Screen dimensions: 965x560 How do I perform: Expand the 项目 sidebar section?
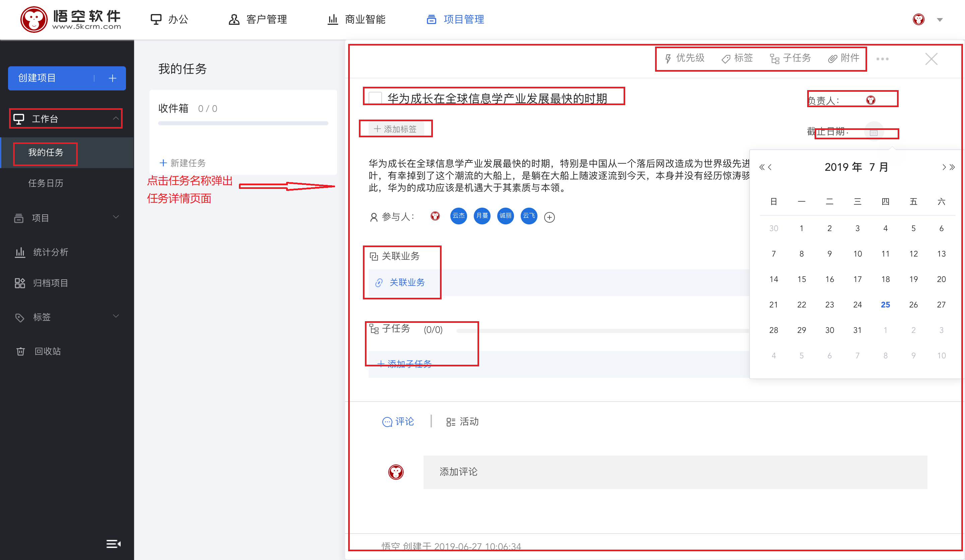(x=67, y=218)
